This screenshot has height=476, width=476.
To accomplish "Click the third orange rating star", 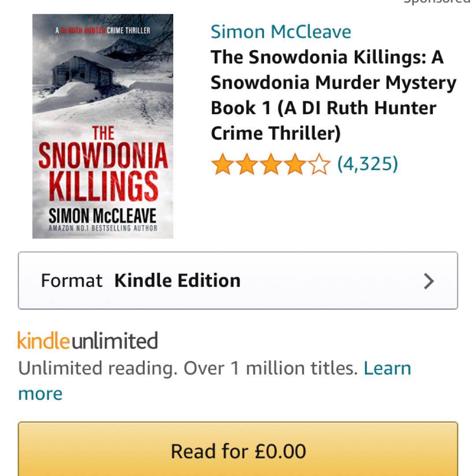I will click(271, 164).
